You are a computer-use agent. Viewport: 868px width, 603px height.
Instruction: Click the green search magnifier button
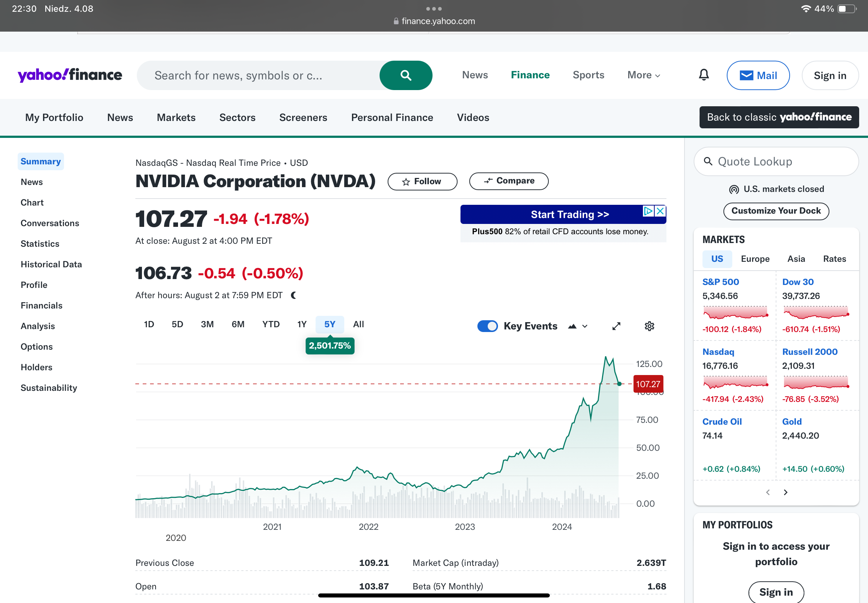(x=405, y=75)
